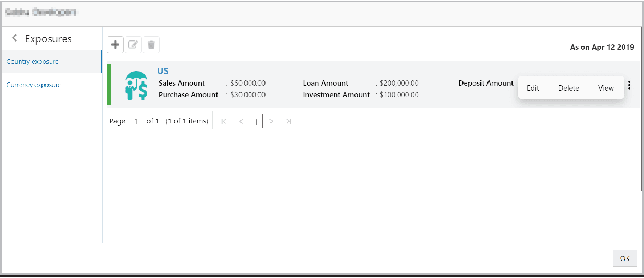Screen dimensions: 644x278
Task: Click the Purchase Amount label
Action: [x=188, y=94]
